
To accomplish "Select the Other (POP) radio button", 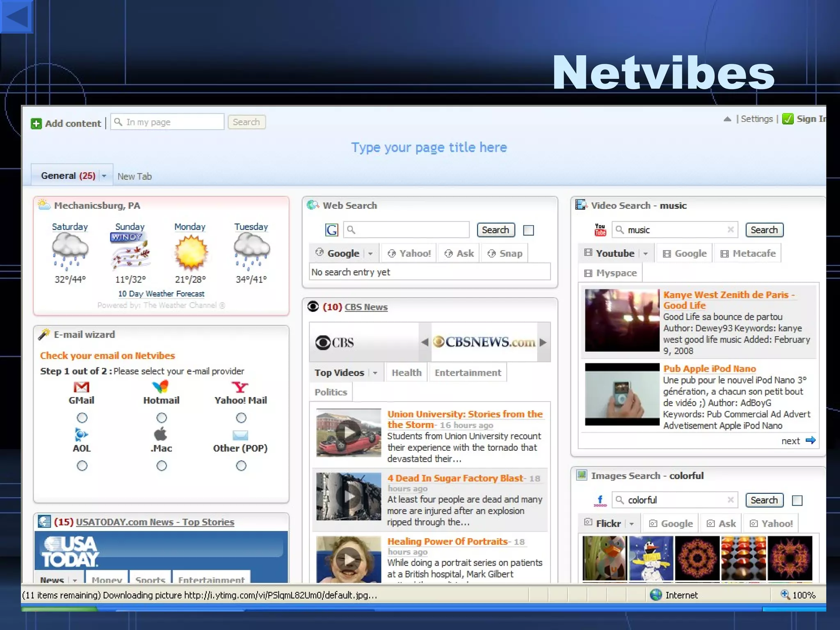I will (241, 466).
